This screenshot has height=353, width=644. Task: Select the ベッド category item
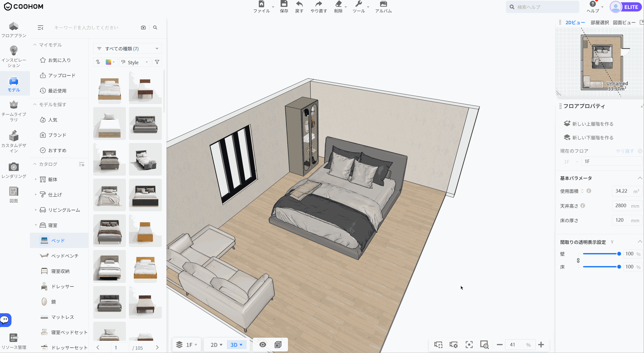[59, 241]
